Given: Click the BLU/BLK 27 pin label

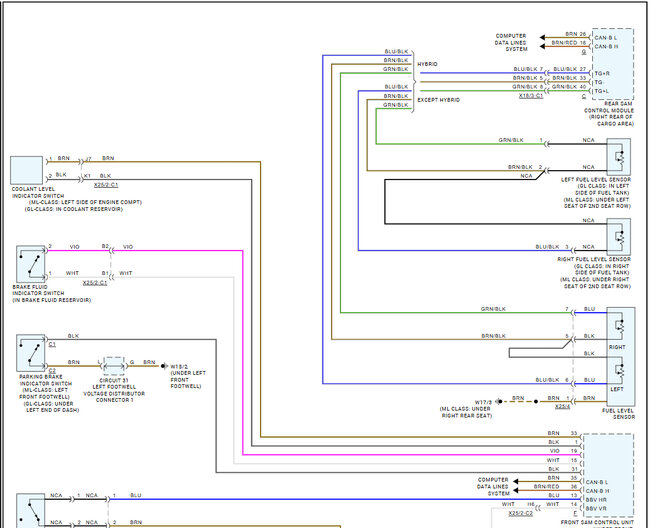Looking at the screenshot, I should [570, 69].
